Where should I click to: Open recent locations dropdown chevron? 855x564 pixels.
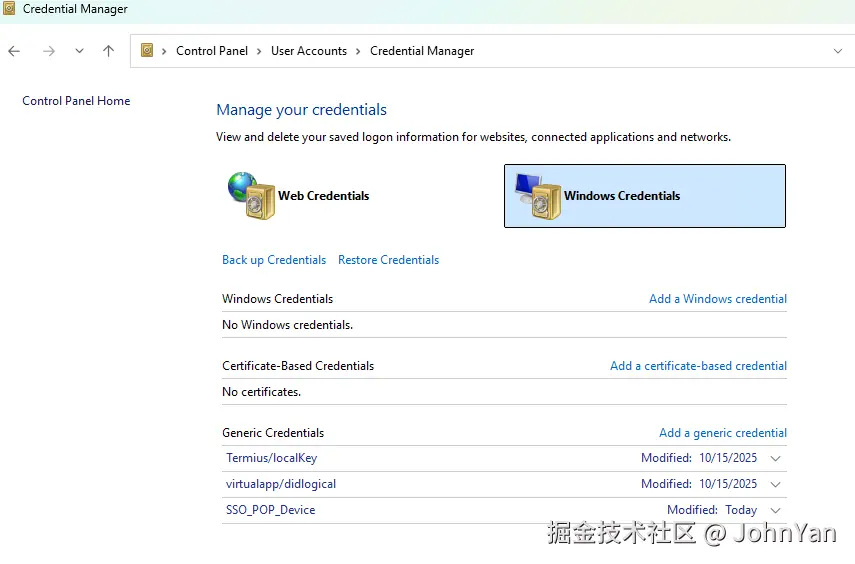click(x=79, y=51)
